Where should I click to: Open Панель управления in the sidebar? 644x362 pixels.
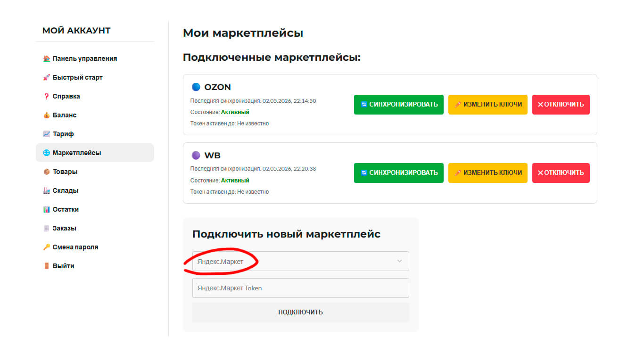(x=95, y=58)
